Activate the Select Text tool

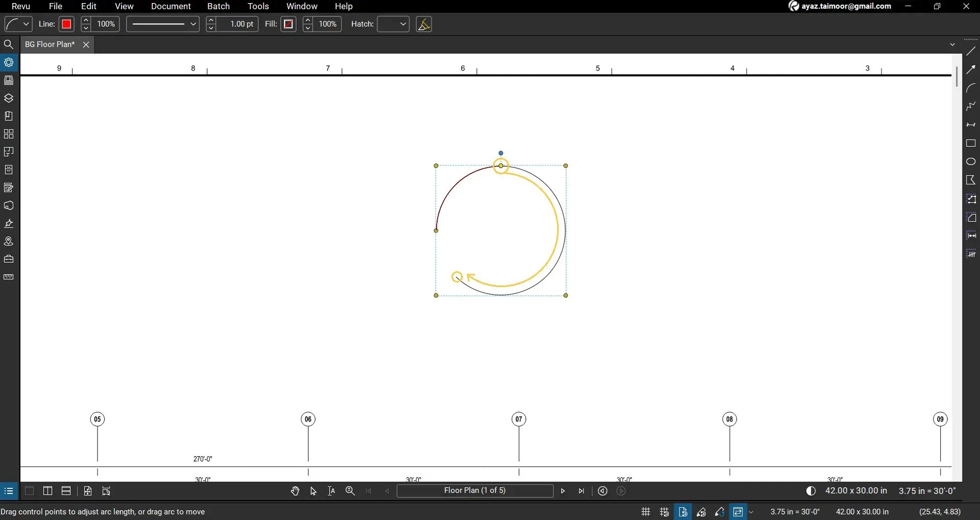(331, 491)
